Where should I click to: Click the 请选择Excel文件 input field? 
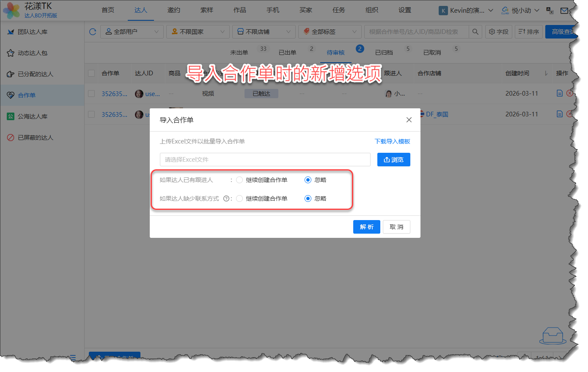[x=265, y=160]
